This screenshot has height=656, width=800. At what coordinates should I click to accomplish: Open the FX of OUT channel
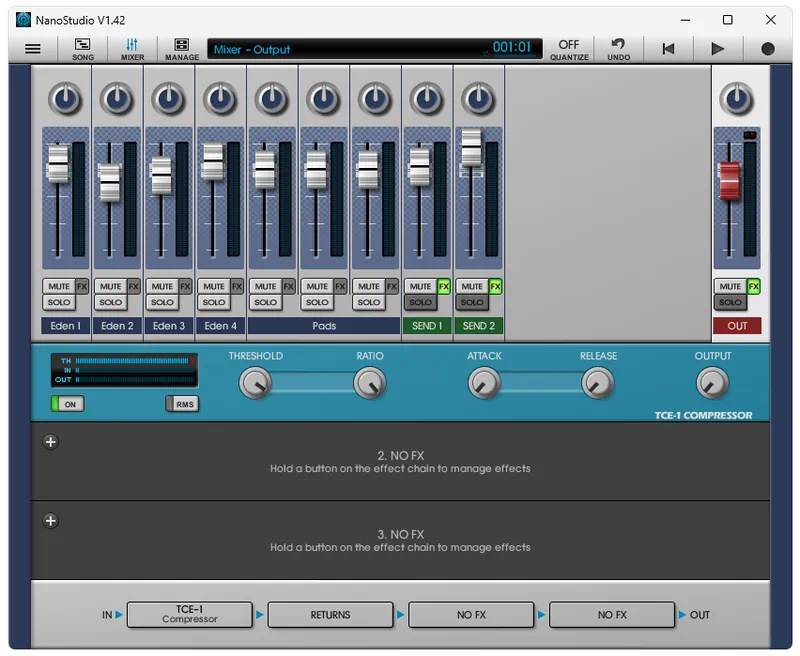click(x=754, y=286)
